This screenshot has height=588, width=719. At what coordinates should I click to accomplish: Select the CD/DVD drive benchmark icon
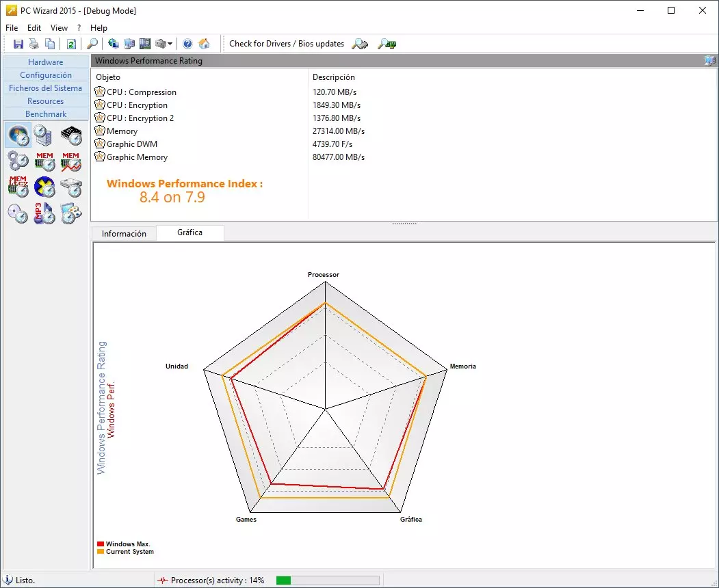tap(18, 213)
